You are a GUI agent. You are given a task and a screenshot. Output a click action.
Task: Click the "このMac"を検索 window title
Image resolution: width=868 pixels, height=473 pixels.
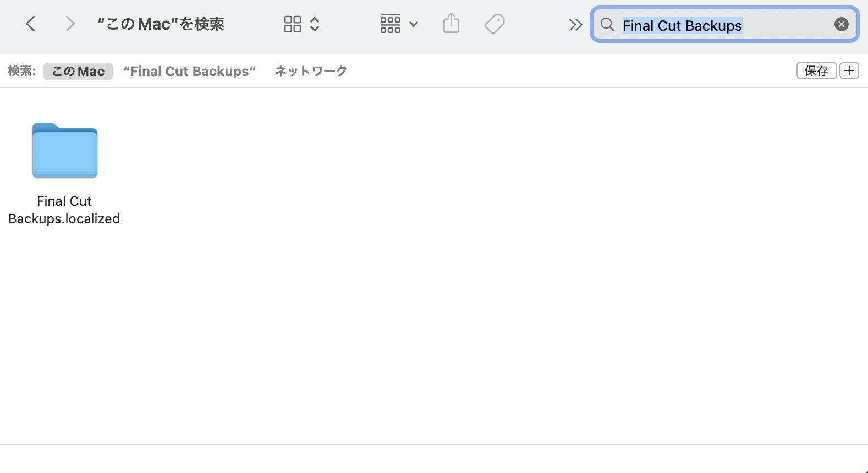pos(161,24)
